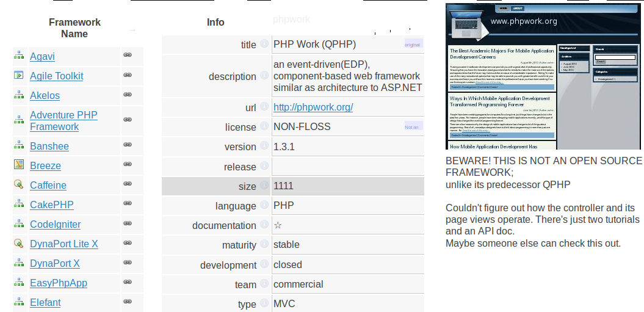644x312 pixels.
Task: Click the type value MVC
Action: pyautogui.click(x=284, y=304)
